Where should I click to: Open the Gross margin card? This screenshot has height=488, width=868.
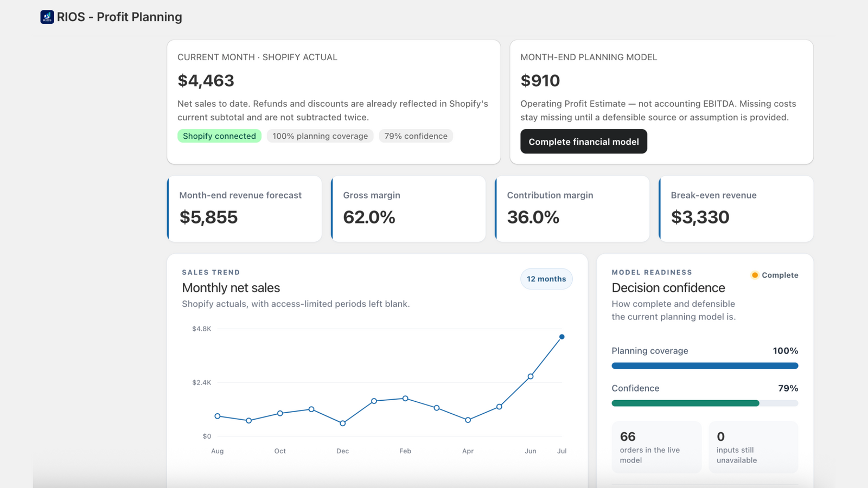click(x=408, y=209)
